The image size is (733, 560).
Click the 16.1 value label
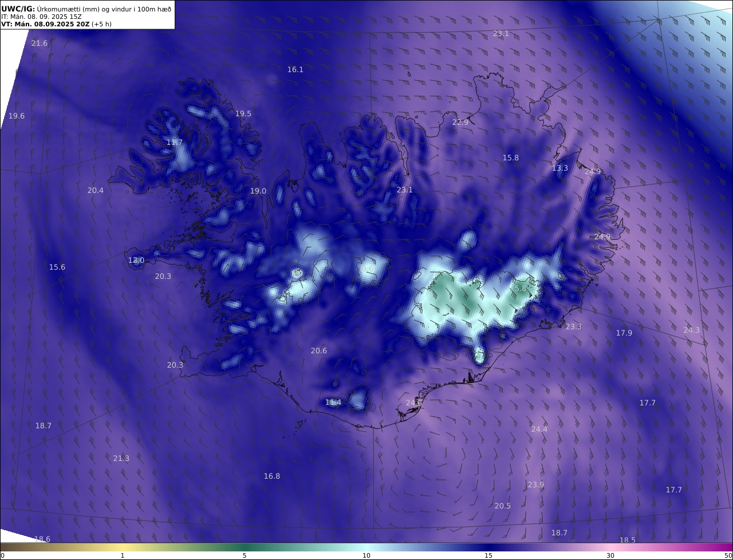click(295, 70)
